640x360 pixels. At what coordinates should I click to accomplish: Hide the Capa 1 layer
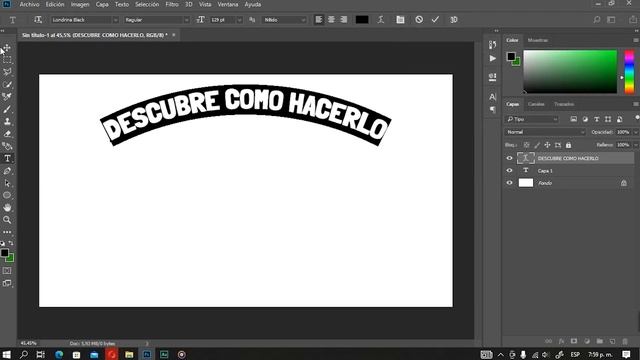click(x=509, y=171)
